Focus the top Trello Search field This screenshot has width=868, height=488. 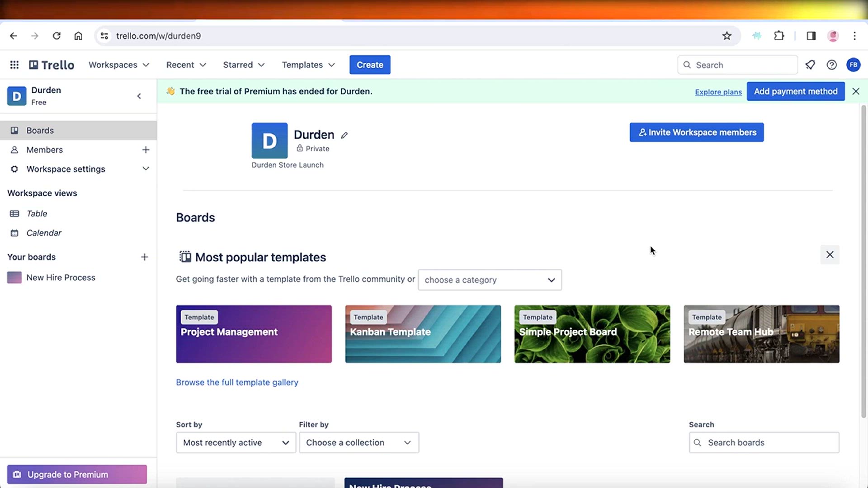click(x=737, y=65)
